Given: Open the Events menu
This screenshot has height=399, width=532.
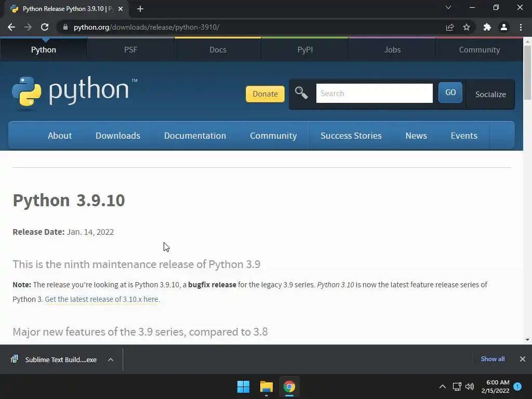Looking at the screenshot, I should coord(464,136).
